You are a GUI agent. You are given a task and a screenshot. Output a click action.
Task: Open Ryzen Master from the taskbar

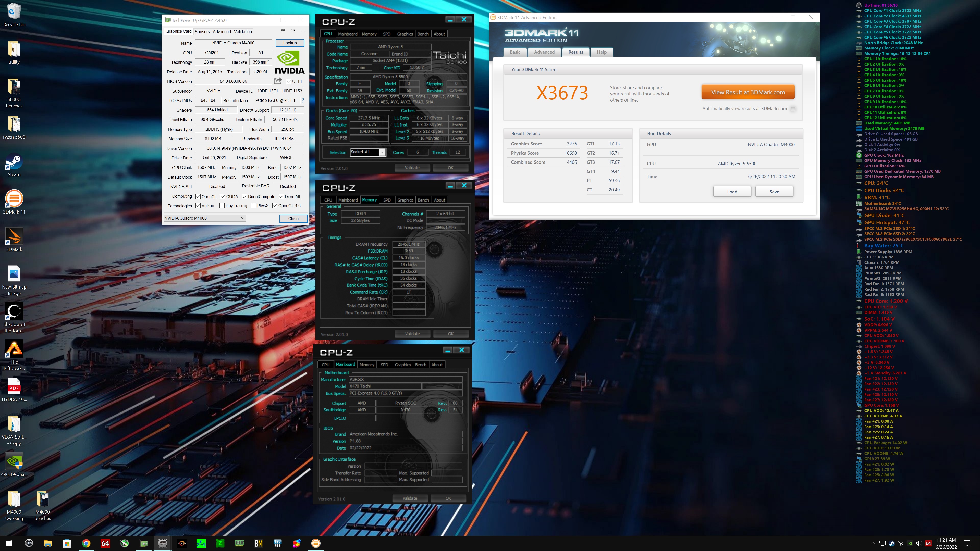(x=182, y=543)
